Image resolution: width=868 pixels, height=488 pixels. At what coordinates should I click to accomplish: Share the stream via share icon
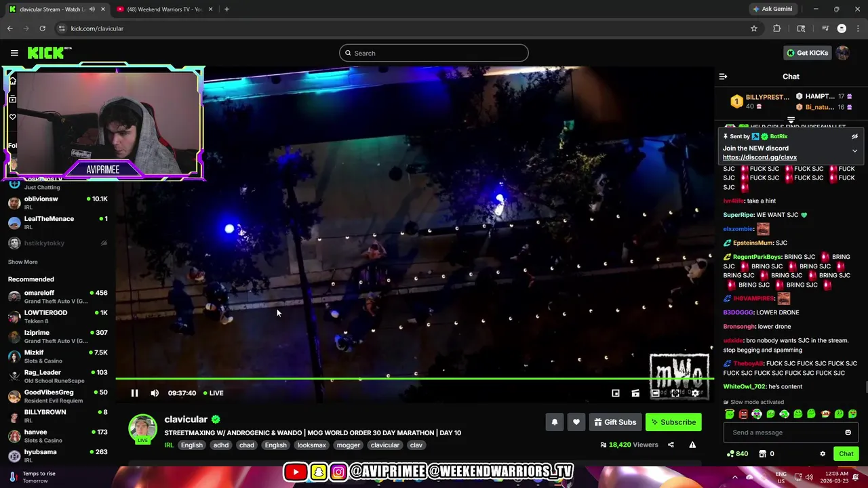[x=671, y=445]
